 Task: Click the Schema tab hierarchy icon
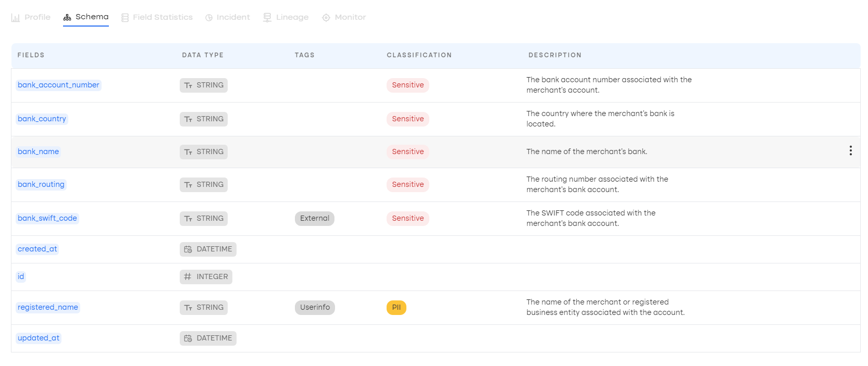(67, 18)
